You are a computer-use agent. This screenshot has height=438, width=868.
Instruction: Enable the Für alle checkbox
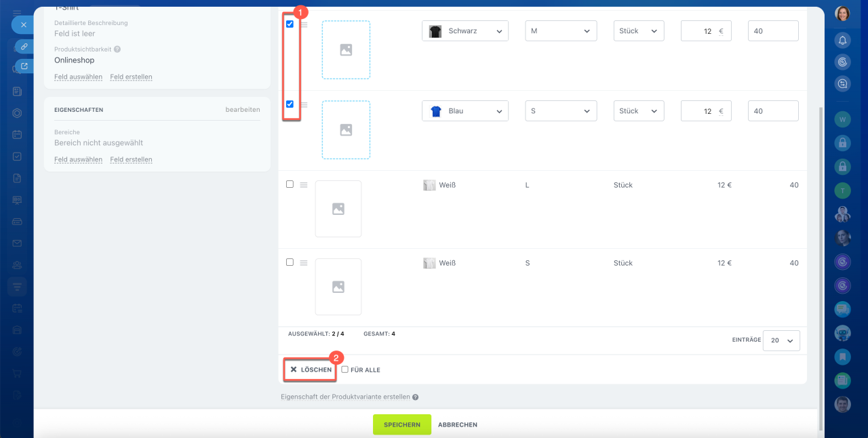point(344,370)
